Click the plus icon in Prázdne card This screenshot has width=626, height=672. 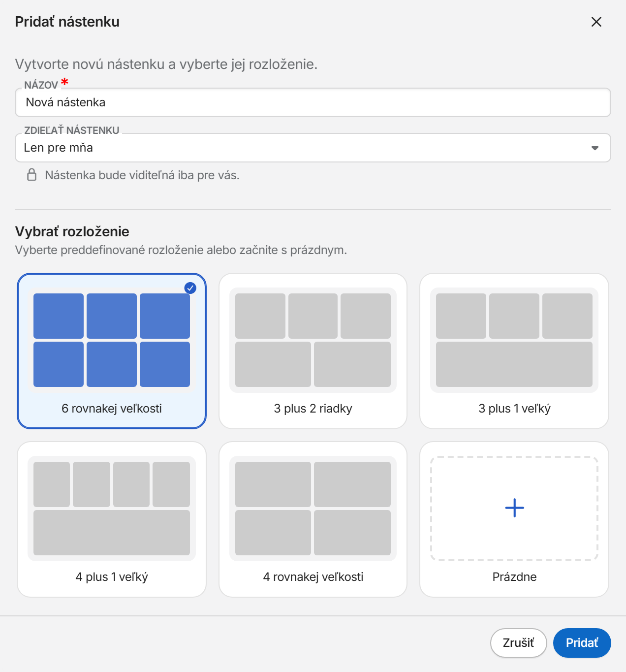point(514,508)
